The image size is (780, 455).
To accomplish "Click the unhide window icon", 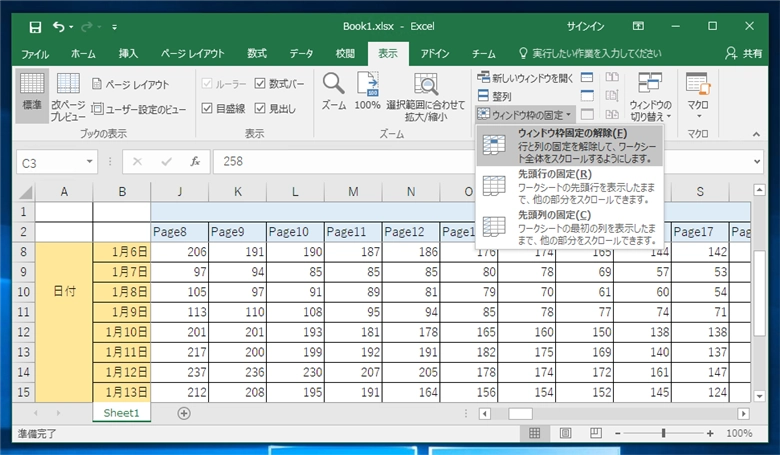I will (x=587, y=114).
